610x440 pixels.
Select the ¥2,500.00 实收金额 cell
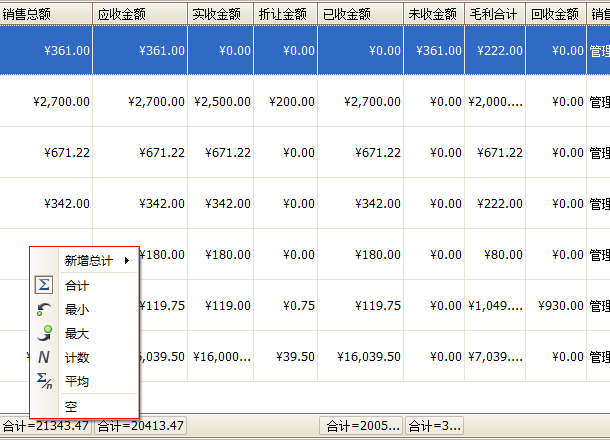[x=221, y=102]
